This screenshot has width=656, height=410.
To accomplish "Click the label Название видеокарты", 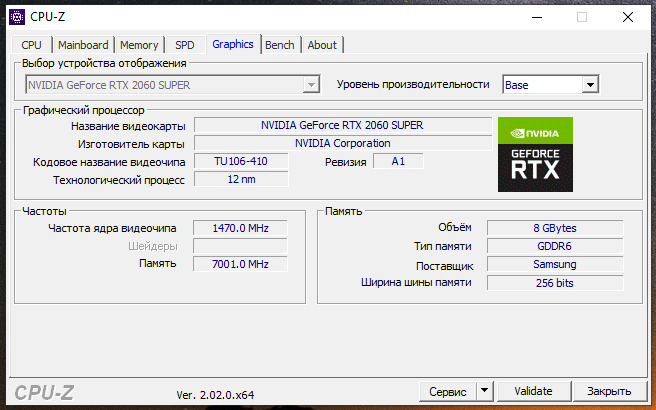I will [x=128, y=126].
